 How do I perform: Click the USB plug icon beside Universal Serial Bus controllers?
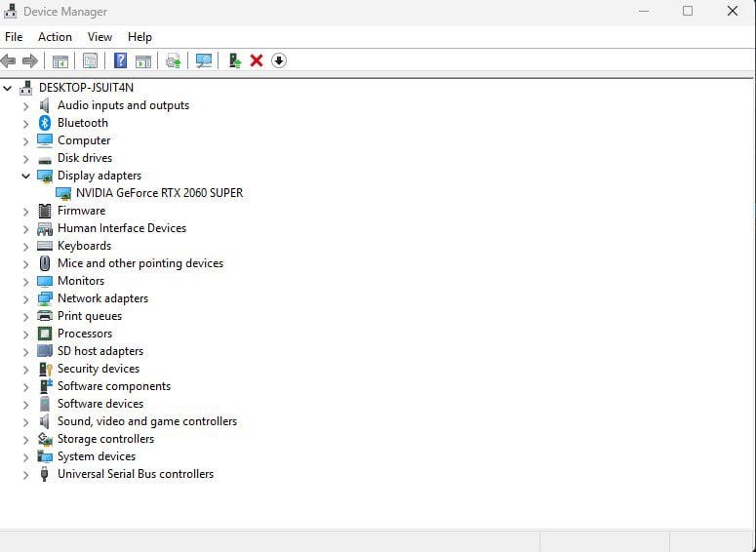[x=44, y=474]
